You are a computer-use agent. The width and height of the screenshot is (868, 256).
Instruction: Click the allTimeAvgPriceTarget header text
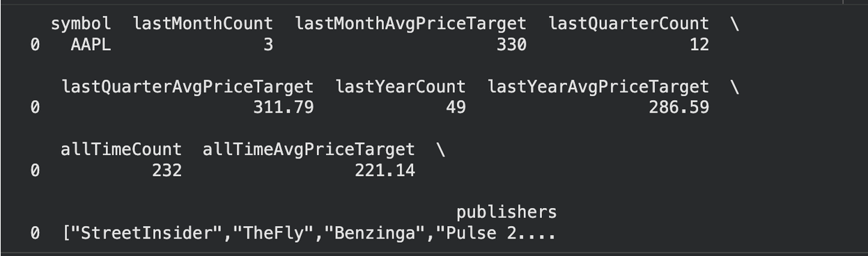point(309,149)
